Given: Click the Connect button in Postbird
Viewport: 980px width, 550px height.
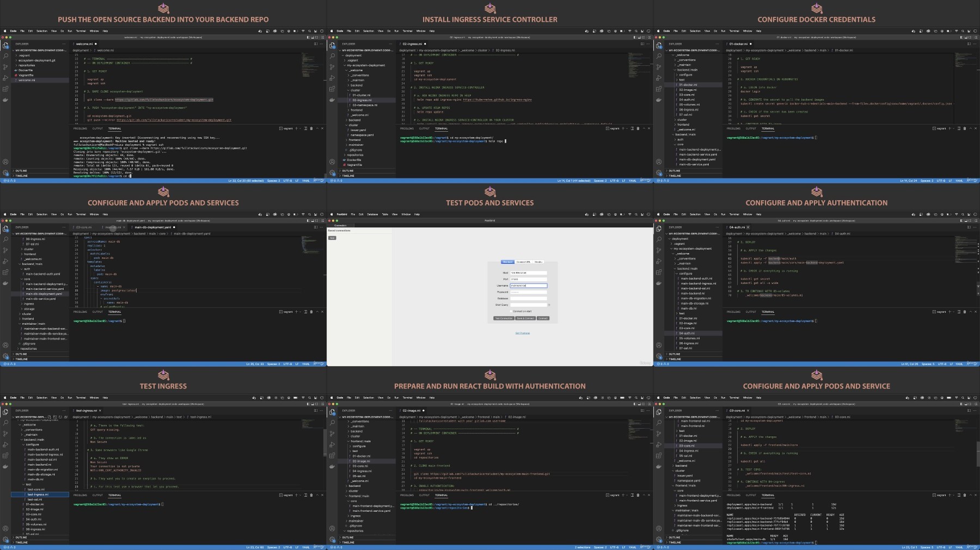Looking at the screenshot, I should pos(543,318).
